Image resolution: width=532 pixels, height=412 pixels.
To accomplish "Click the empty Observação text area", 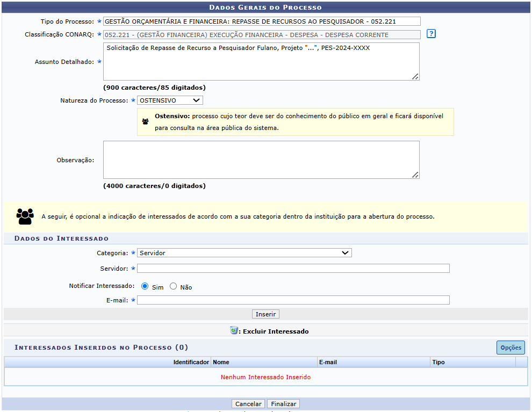I will pos(261,160).
